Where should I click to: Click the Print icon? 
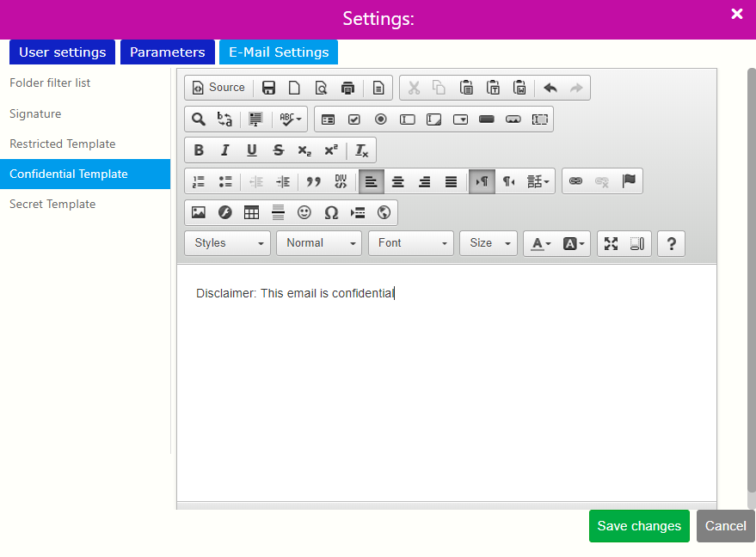coord(347,88)
